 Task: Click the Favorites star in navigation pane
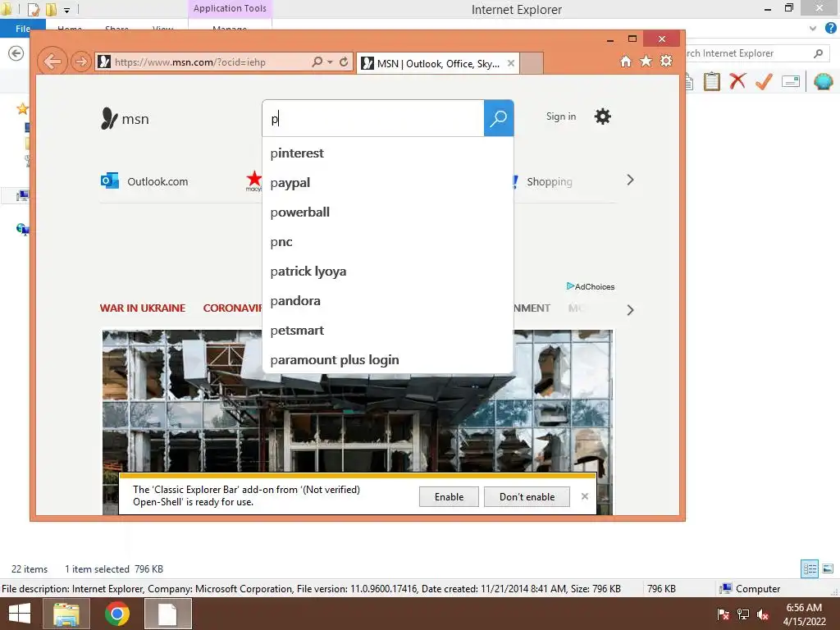[x=22, y=109]
